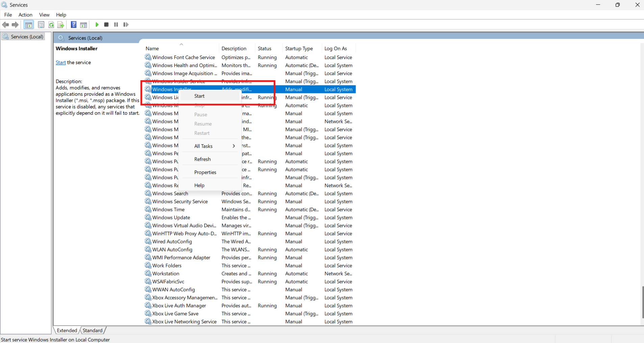This screenshot has height=343, width=644.
Task: Click the green Start Service toolbar icon
Action: point(97,24)
